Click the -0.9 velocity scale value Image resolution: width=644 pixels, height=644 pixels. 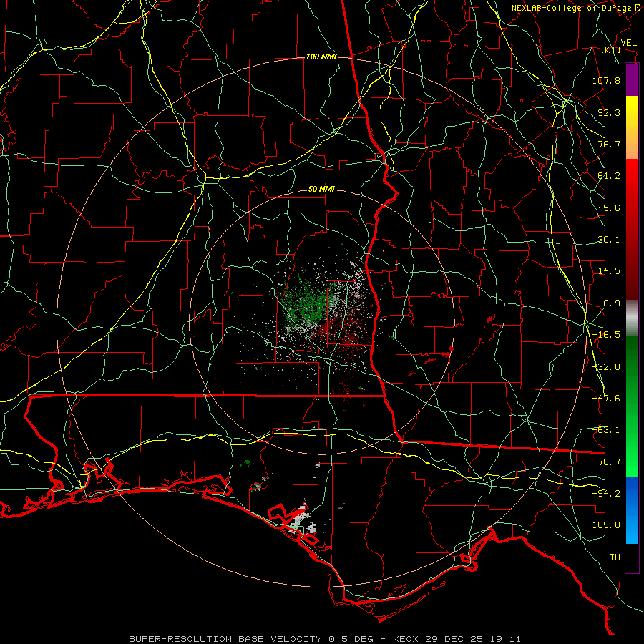(x=609, y=303)
